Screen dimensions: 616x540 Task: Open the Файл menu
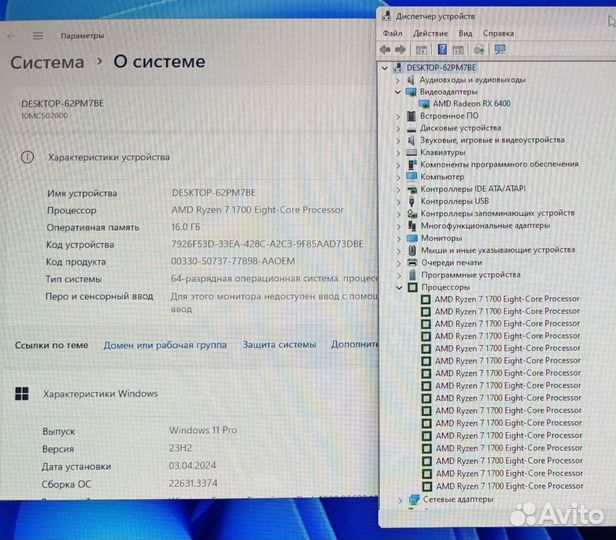pos(392,33)
